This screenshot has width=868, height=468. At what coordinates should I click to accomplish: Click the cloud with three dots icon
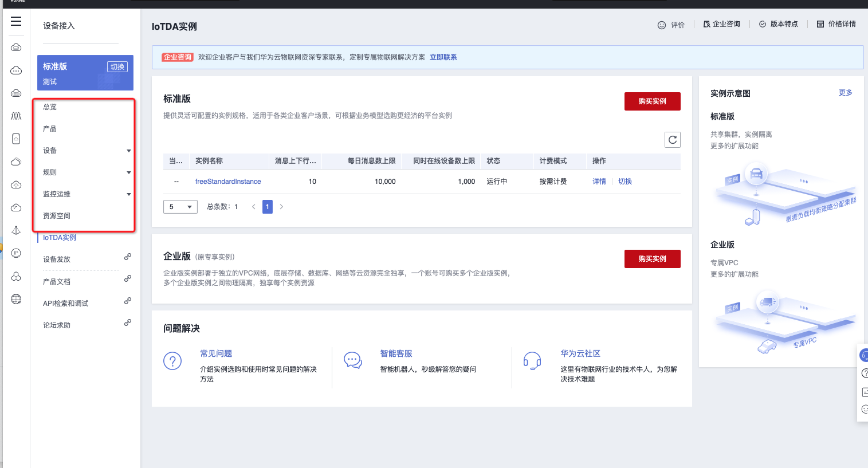pyautogui.click(x=16, y=70)
